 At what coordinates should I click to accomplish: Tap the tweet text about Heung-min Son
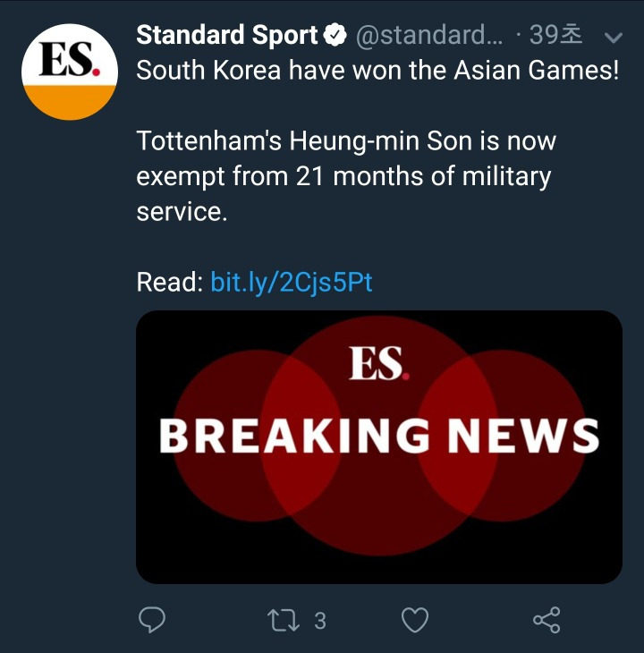coord(346,176)
